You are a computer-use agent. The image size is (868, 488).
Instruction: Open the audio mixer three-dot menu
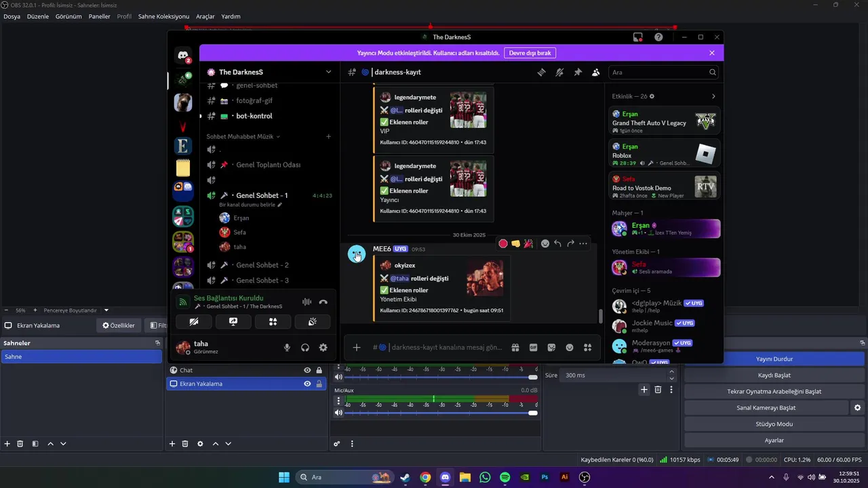pyautogui.click(x=352, y=444)
